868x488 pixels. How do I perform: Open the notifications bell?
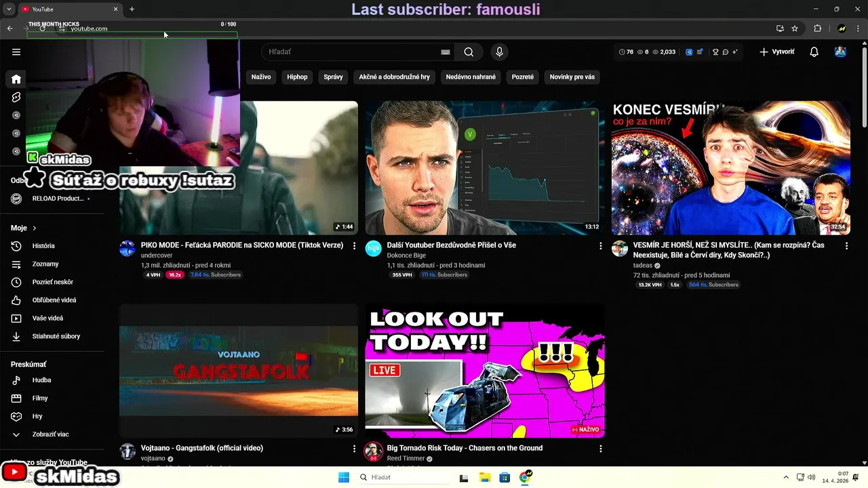814,52
